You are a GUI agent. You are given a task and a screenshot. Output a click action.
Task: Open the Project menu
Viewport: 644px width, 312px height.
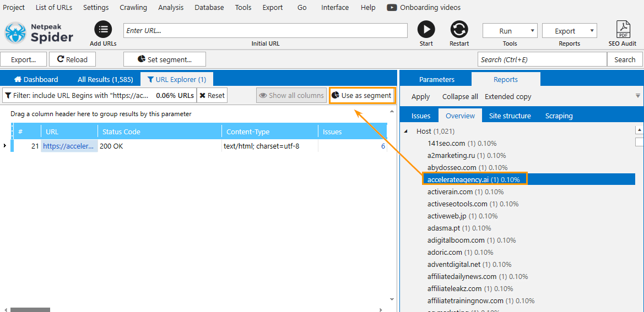[x=14, y=7]
